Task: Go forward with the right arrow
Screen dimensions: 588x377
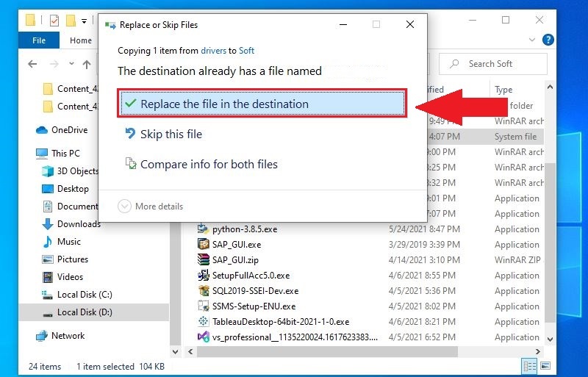Action: (x=54, y=64)
